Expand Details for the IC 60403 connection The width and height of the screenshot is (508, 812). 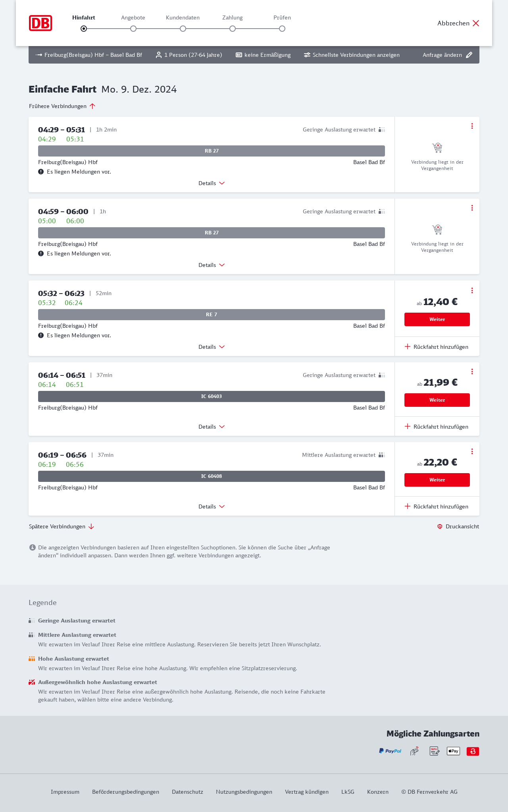pos(212,427)
